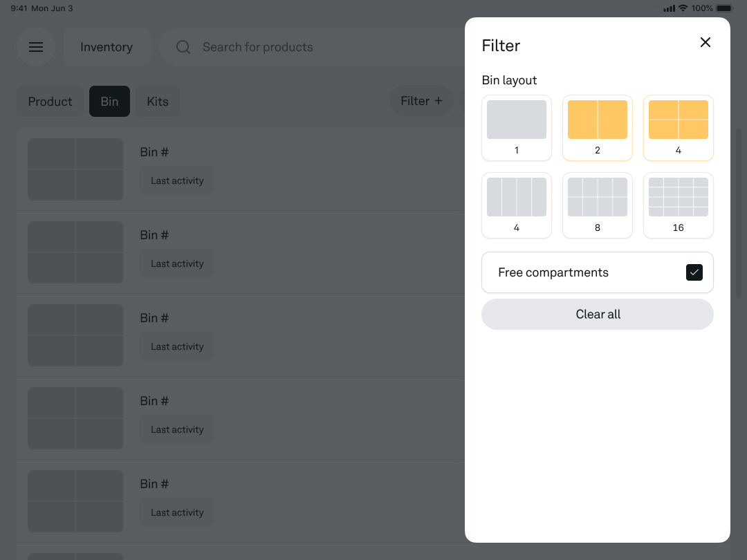747x560 pixels.
Task: Open the hamburger menu
Action: click(x=36, y=47)
